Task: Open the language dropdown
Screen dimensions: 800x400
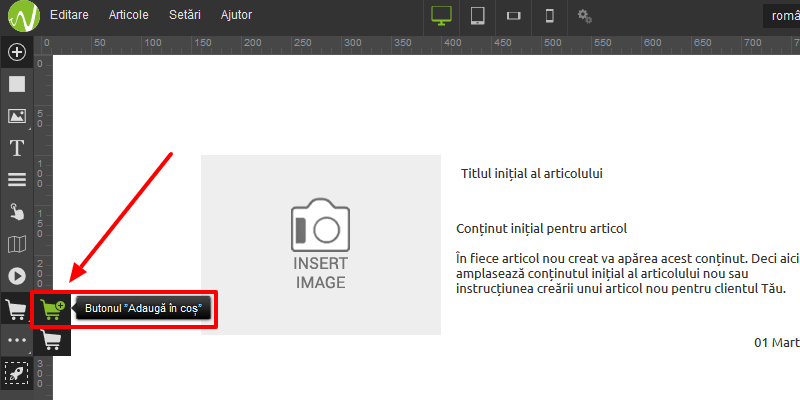Action: pyautogui.click(x=783, y=16)
